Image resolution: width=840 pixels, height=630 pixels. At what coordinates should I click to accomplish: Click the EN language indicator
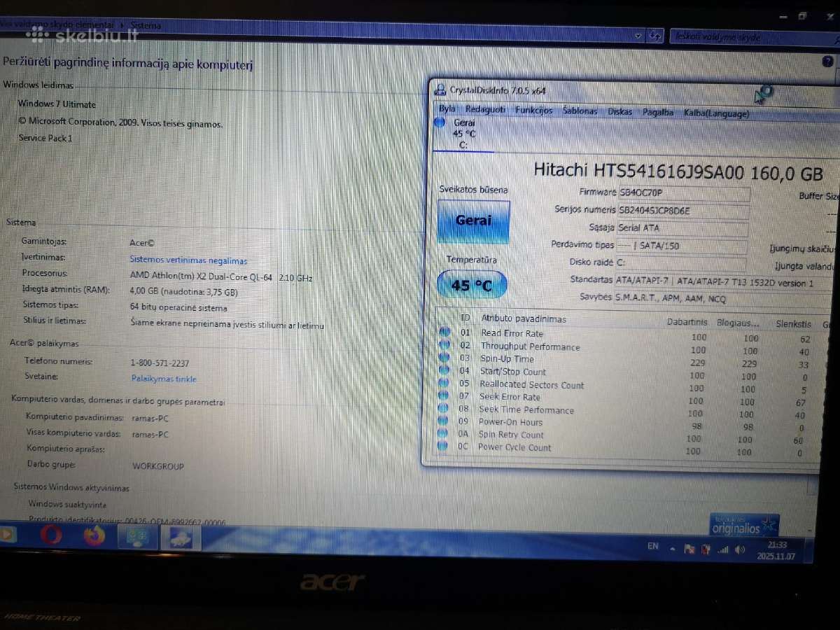tap(652, 546)
